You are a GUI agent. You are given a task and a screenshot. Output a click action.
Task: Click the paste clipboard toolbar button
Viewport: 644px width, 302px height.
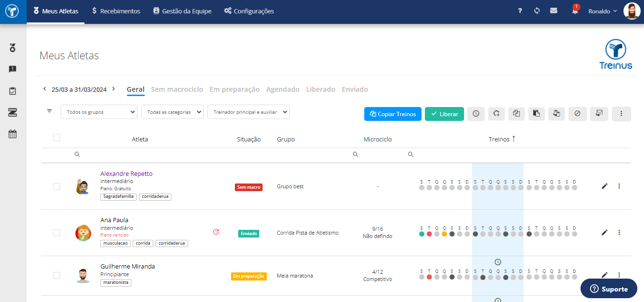point(537,114)
